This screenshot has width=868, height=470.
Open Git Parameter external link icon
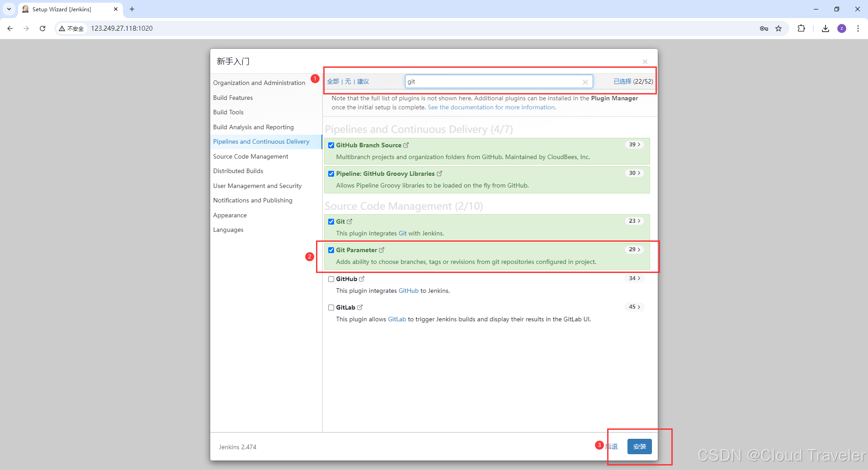(382, 250)
